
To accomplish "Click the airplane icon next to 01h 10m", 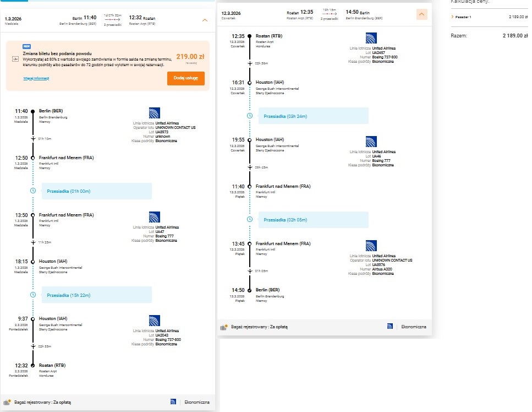I will click(x=33, y=139).
